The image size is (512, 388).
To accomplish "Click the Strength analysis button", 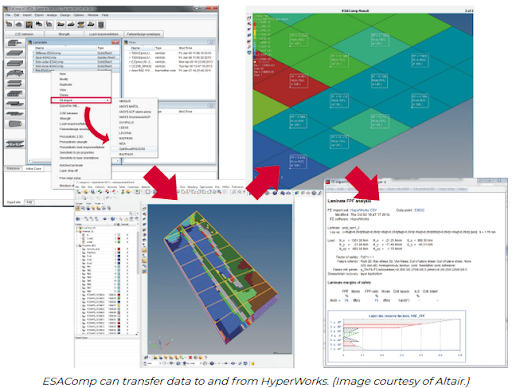I will click(x=64, y=34).
